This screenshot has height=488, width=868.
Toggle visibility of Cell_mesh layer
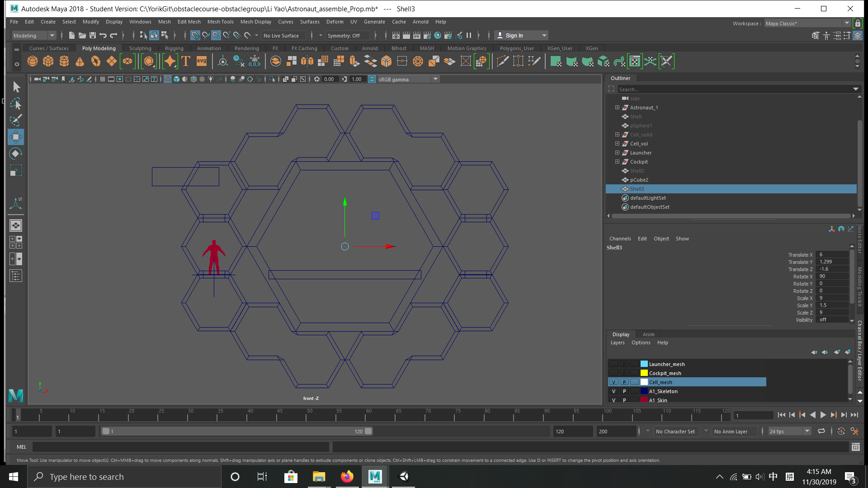[613, 382]
